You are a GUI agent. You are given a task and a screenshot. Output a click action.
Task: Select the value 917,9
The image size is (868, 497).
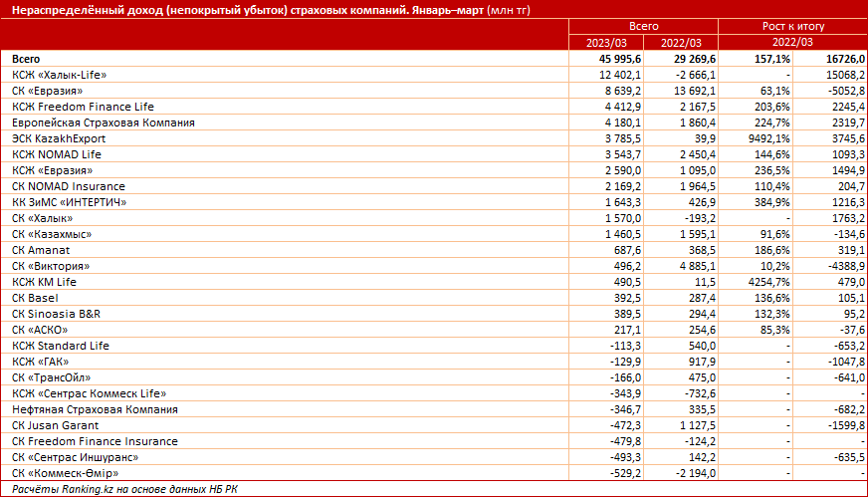(703, 363)
